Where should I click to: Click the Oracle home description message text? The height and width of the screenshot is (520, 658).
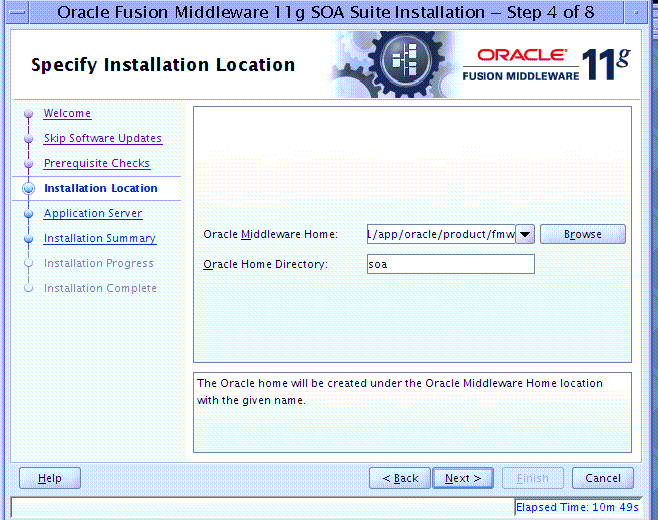tap(400, 392)
